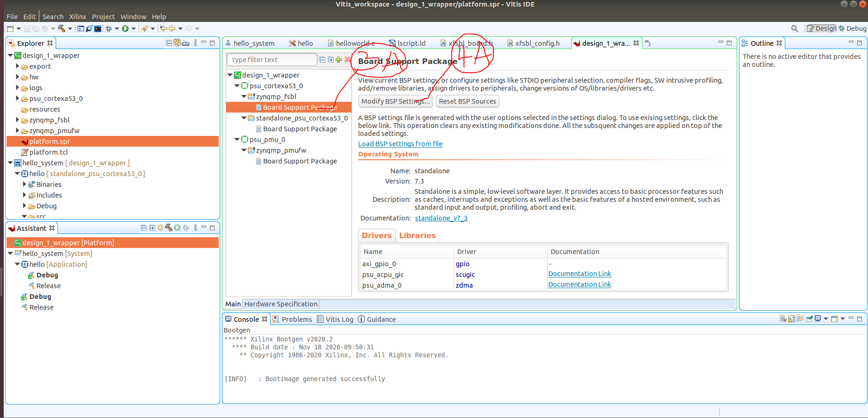Image resolution: width=868 pixels, height=418 pixels.
Task: Click the green Run icon in main toolbar
Action: (125, 28)
